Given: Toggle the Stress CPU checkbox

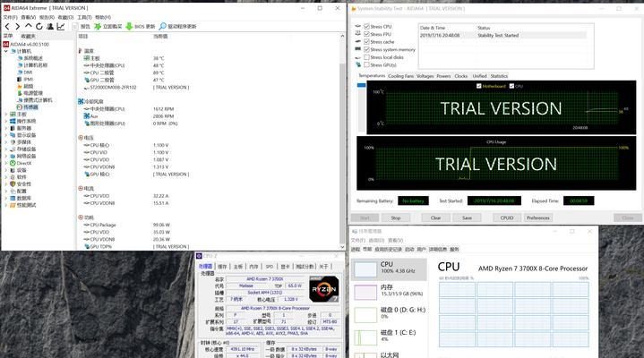Looking at the screenshot, I should [x=366, y=26].
